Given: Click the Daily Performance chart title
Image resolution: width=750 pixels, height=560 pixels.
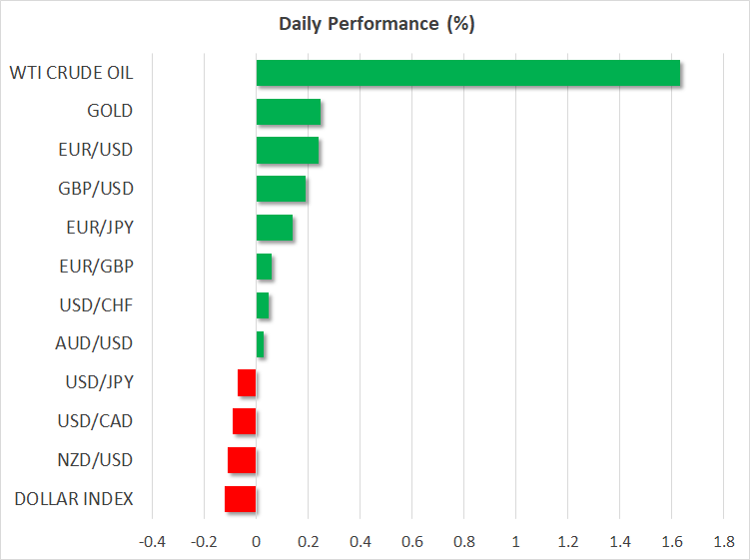Looking at the screenshot, I should point(375,25).
